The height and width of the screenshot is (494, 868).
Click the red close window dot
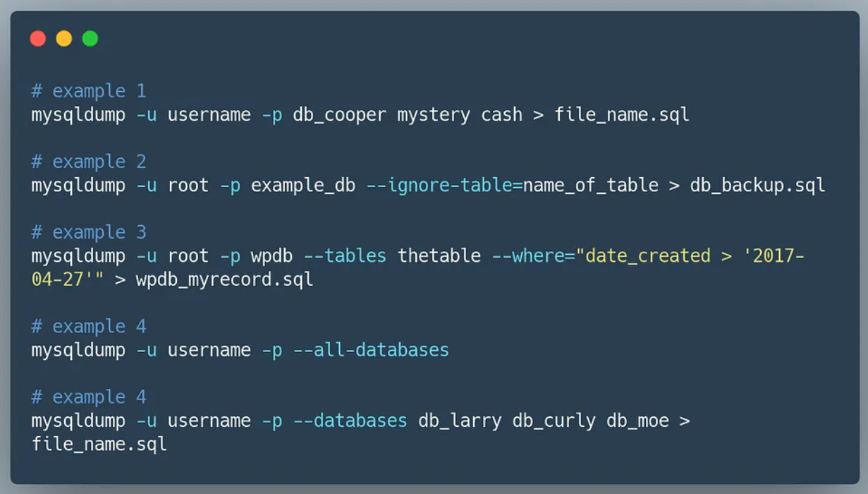coord(38,39)
